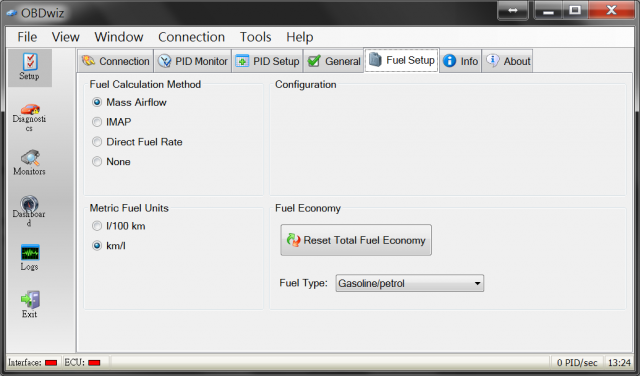The image size is (640, 376).
Task: Open the Connection menu
Action: coord(191,37)
